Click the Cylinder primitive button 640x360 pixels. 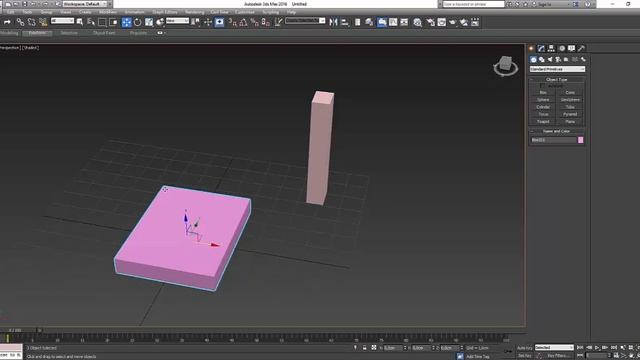click(543, 107)
